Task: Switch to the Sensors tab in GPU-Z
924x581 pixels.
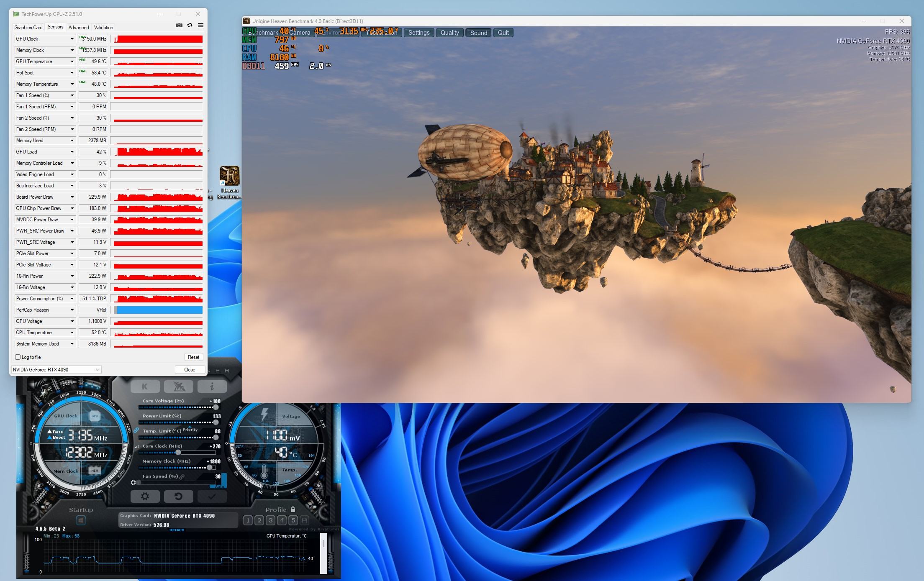Action: coord(56,27)
